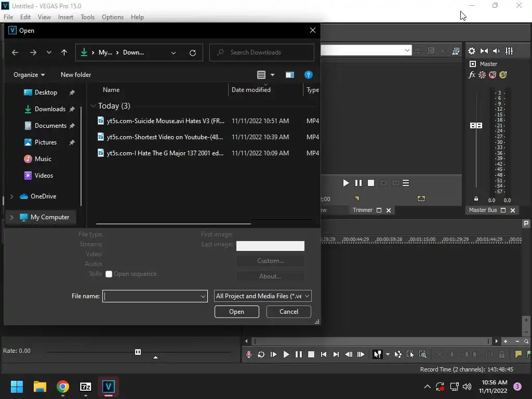This screenshot has width=532, height=399.
Task: Zoom out timeline with minus button
Action: 517,341
